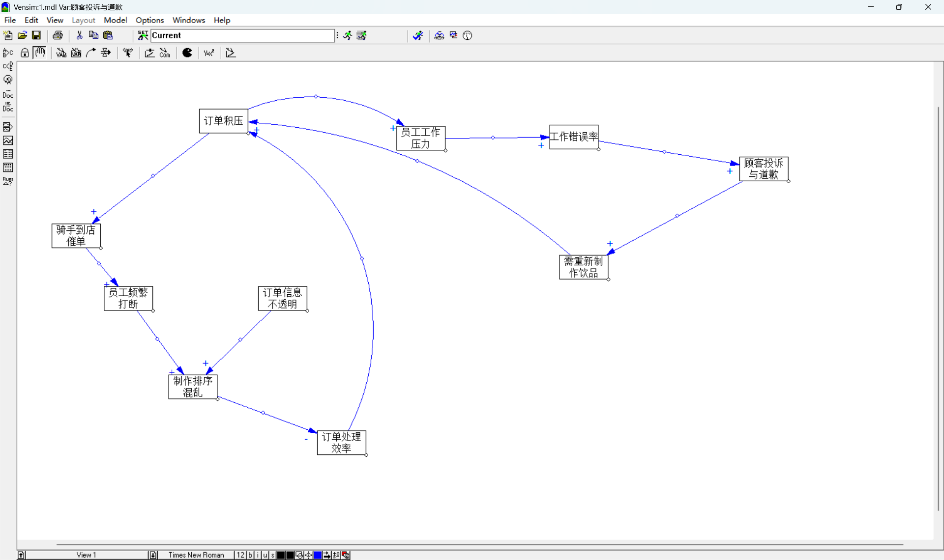
Task: Open the View 1 selector
Action: click(x=87, y=555)
